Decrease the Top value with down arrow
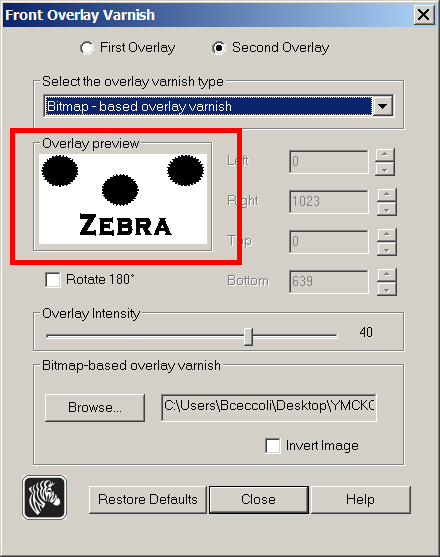 tap(387, 250)
